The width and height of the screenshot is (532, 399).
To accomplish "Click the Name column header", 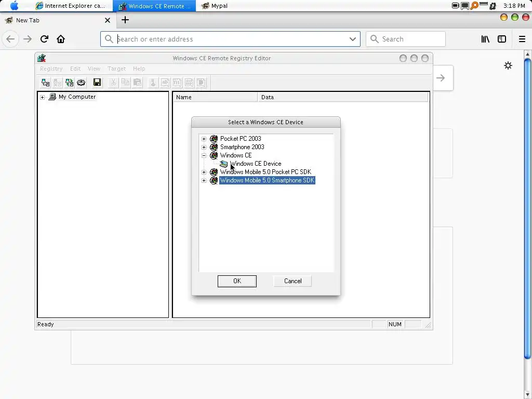I will pos(216,97).
